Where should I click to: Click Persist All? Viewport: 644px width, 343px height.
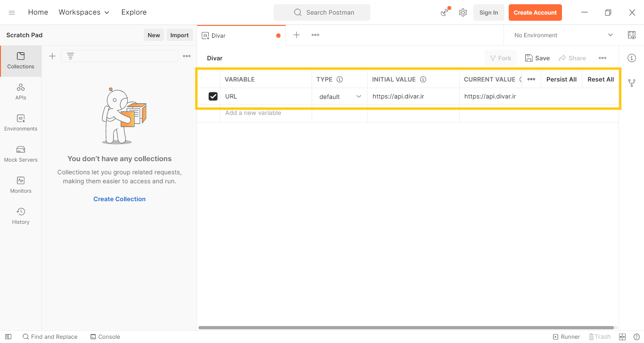(x=561, y=79)
